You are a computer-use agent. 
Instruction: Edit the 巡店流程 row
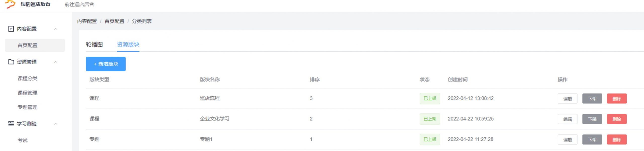click(x=567, y=99)
